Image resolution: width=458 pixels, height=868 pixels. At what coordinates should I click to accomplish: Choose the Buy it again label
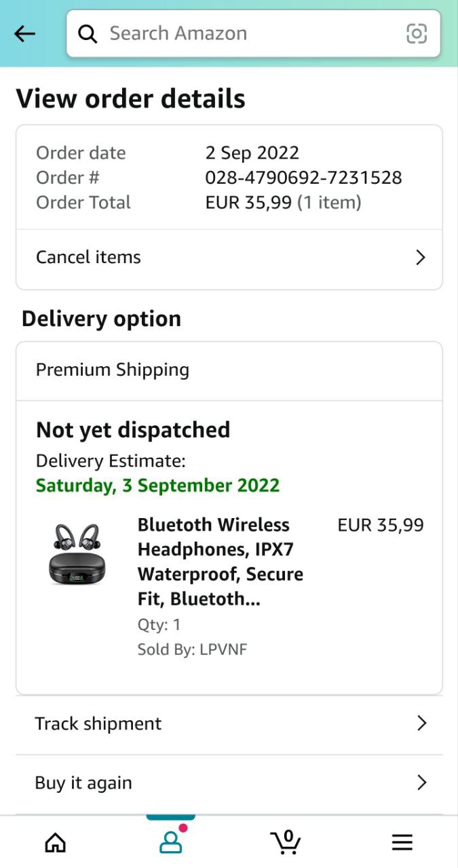[x=83, y=783]
